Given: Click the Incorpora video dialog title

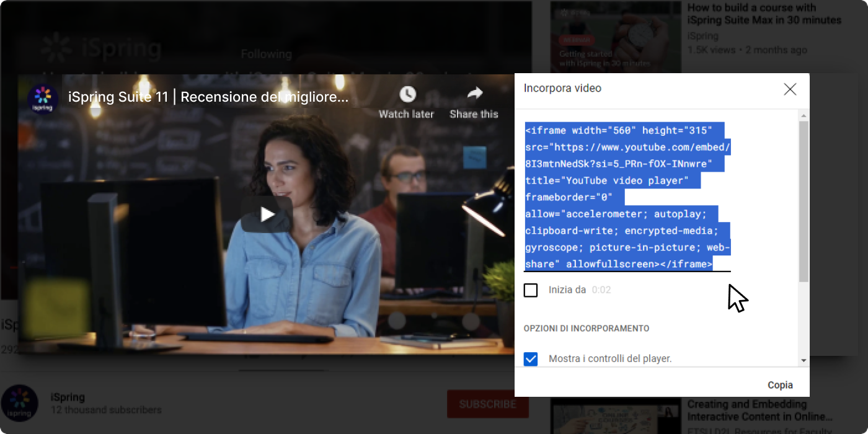Looking at the screenshot, I should coord(562,88).
